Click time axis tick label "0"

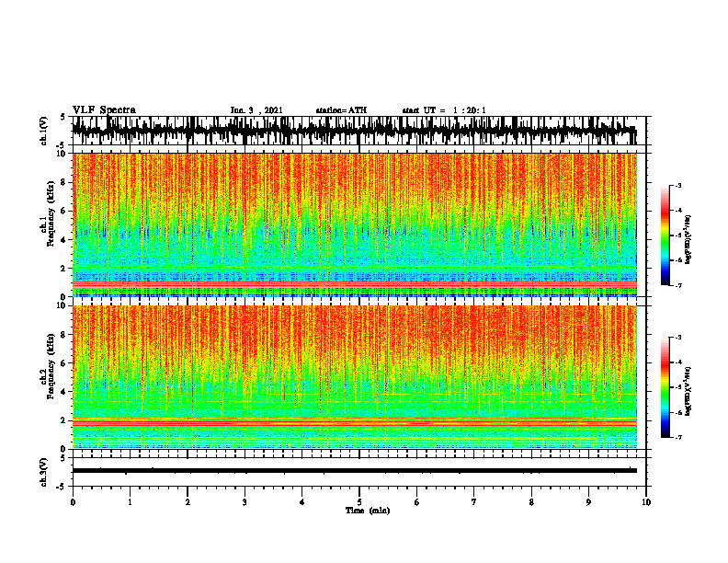(x=73, y=502)
